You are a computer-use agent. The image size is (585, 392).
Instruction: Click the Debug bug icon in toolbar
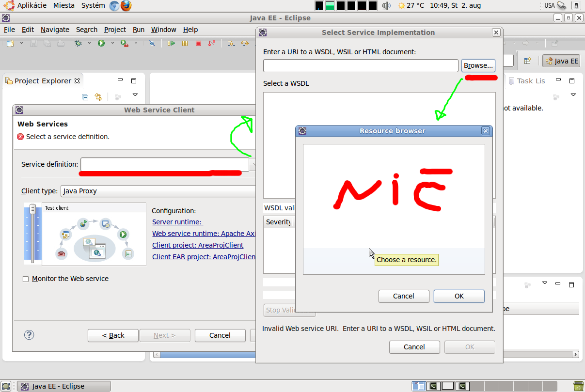coord(78,43)
